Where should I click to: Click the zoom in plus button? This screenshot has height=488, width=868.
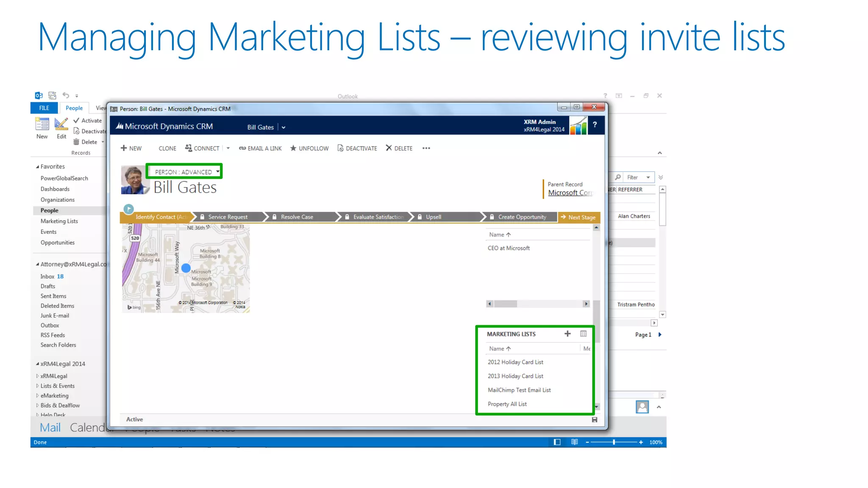[641, 442]
